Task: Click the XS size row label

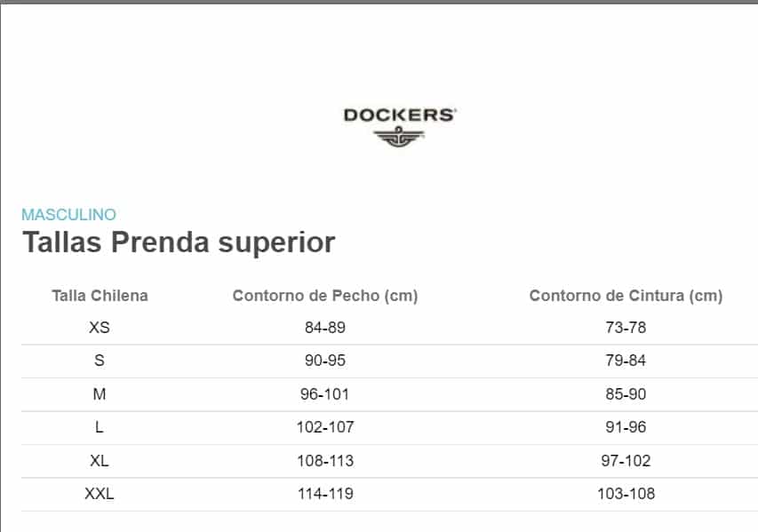Action: (100, 328)
